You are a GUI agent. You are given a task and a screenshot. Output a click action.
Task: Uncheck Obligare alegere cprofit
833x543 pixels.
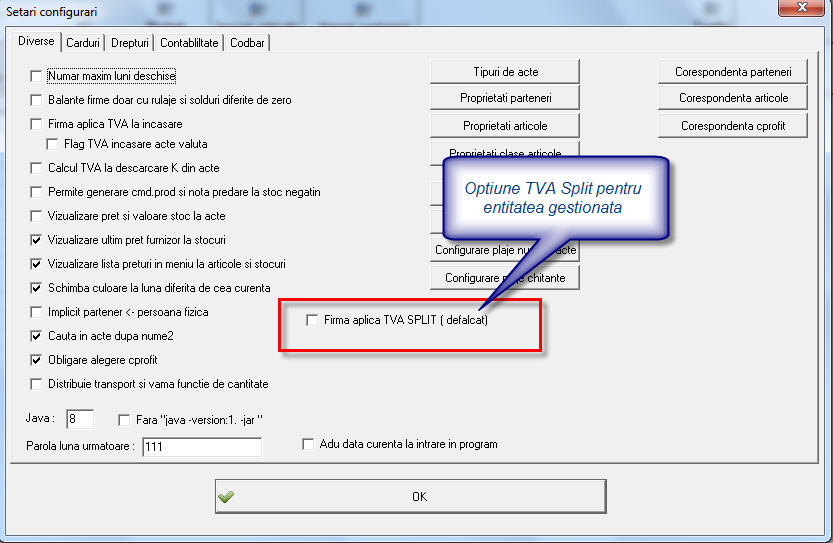point(36,360)
